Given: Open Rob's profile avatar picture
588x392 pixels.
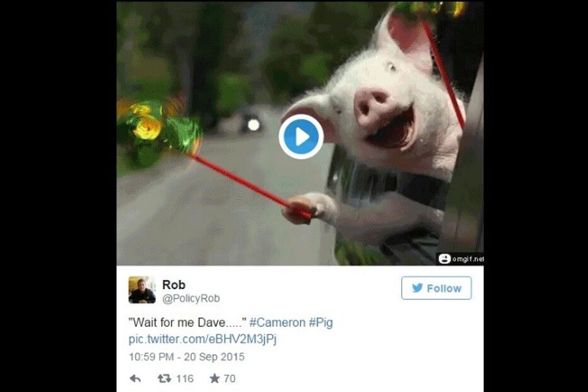Looking at the screenshot, I should 142,290.
